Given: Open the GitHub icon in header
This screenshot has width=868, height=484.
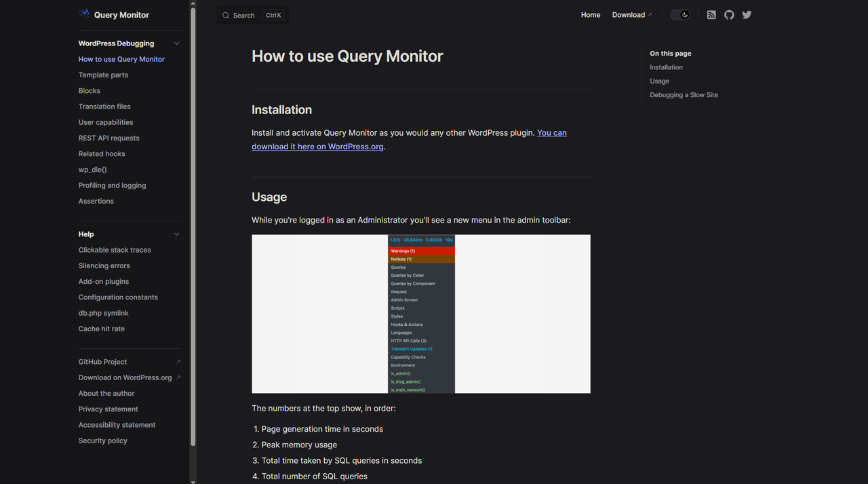Looking at the screenshot, I should pos(729,15).
